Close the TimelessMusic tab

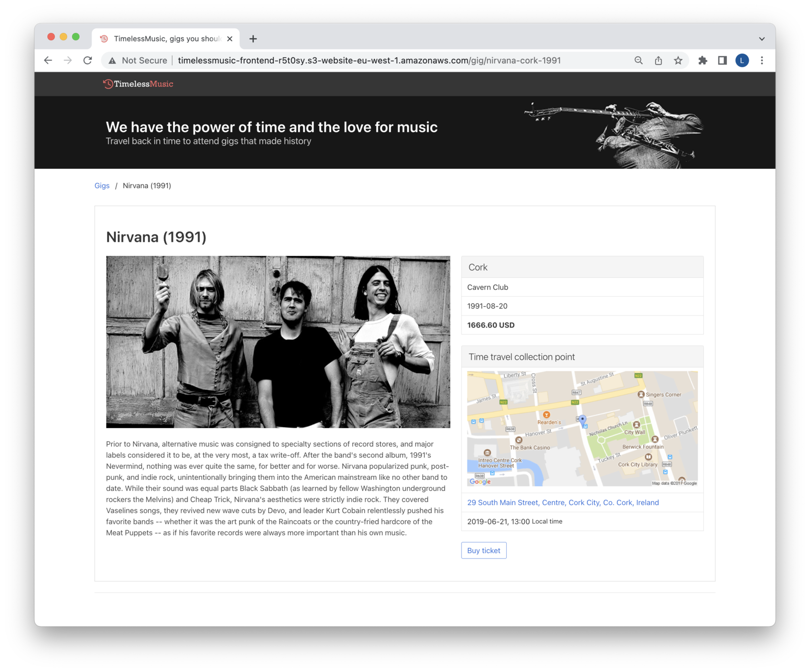pyautogui.click(x=230, y=39)
